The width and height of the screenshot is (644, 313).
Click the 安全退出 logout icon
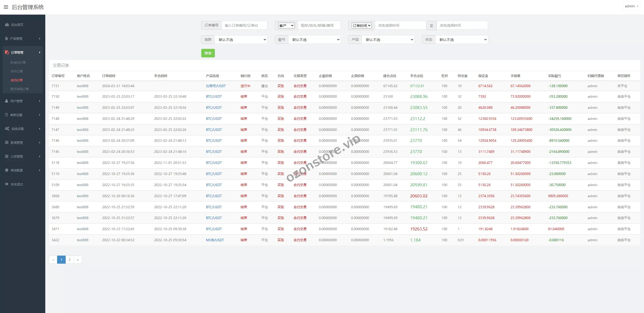click(7, 184)
